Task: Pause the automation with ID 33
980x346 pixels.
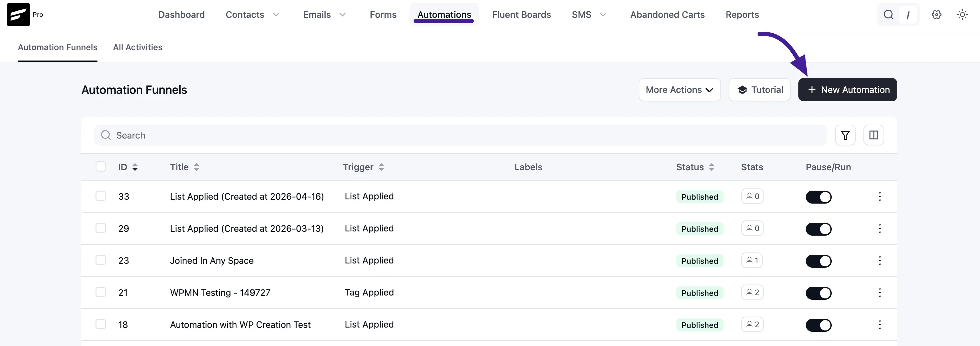Action: 818,197
